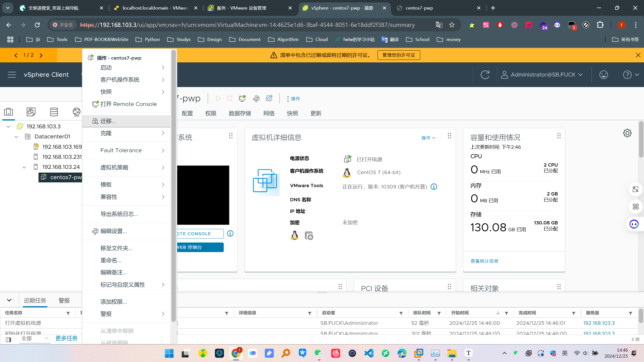This screenshot has width=644, height=362.
Task: Open File Explorer from the taskbar
Action: (x=452, y=353)
